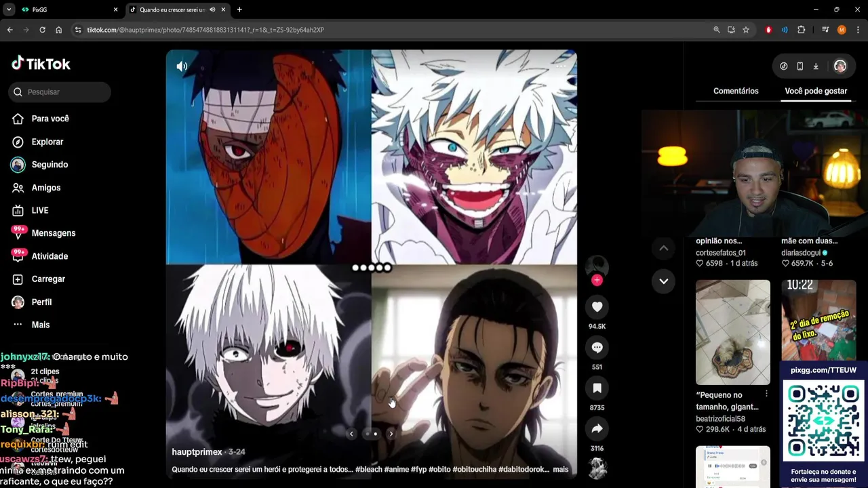Expand caption by clicking 'mais'

click(x=561, y=469)
